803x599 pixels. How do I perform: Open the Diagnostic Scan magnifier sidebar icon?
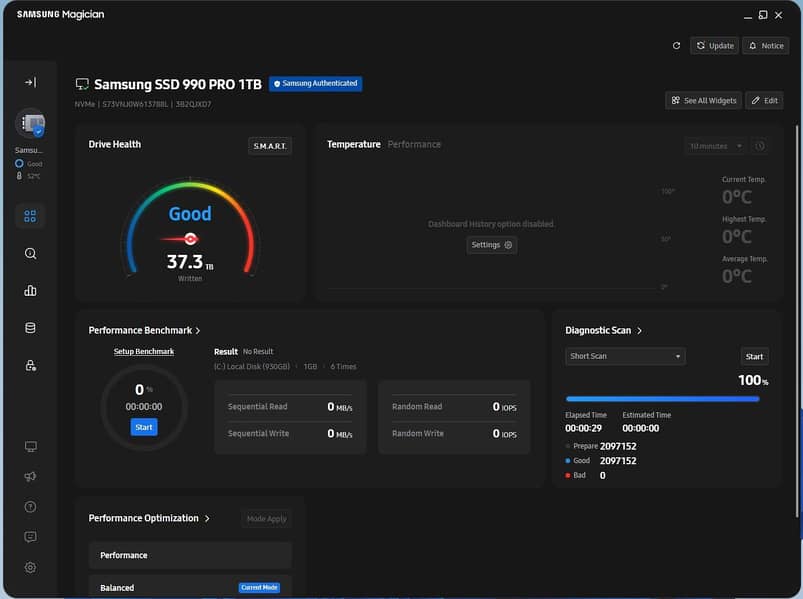pos(30,253)
